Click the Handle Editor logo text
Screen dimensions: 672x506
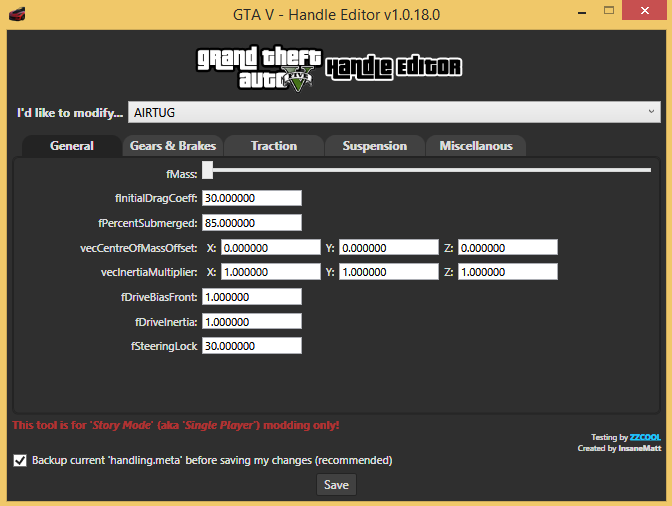[394, 68]
